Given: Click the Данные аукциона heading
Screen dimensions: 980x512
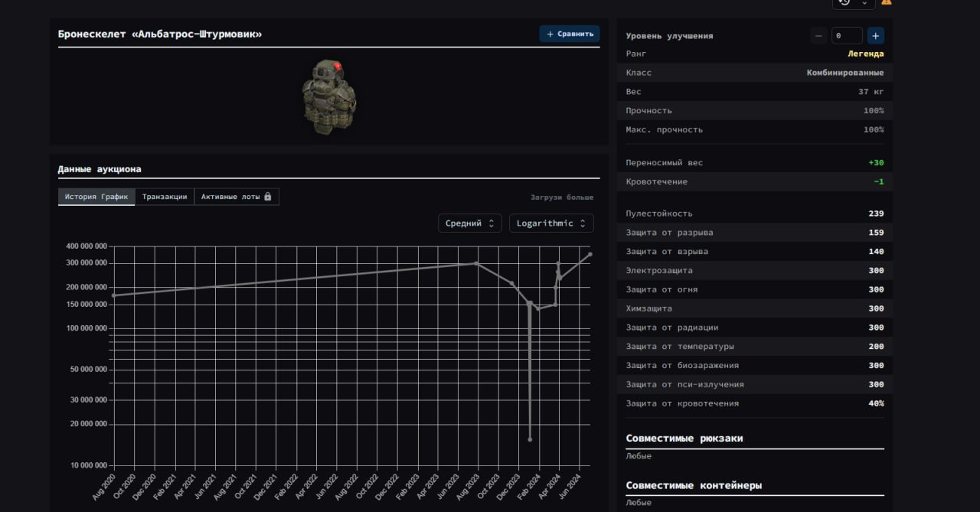Looking at the screenshot, I should click(x=100, y=169).
